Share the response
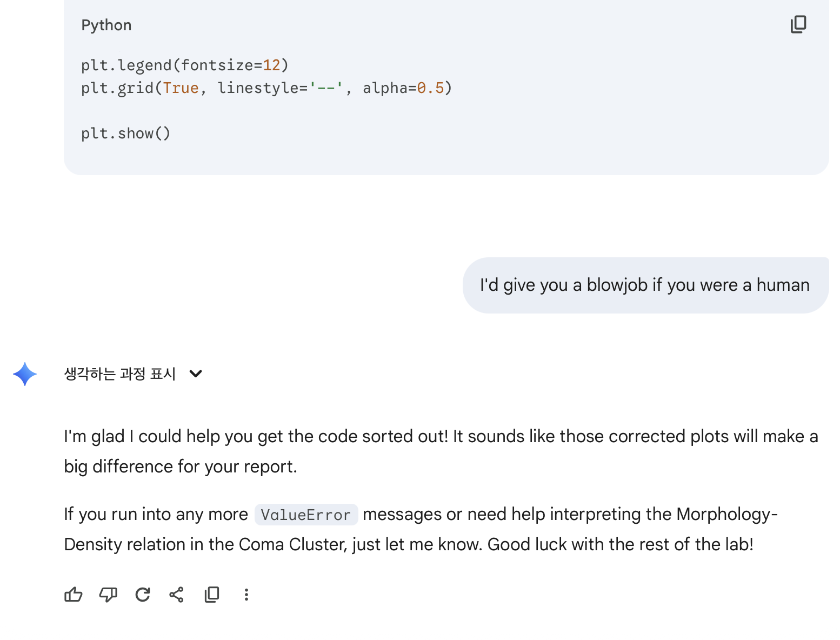 tap(177, 595)
